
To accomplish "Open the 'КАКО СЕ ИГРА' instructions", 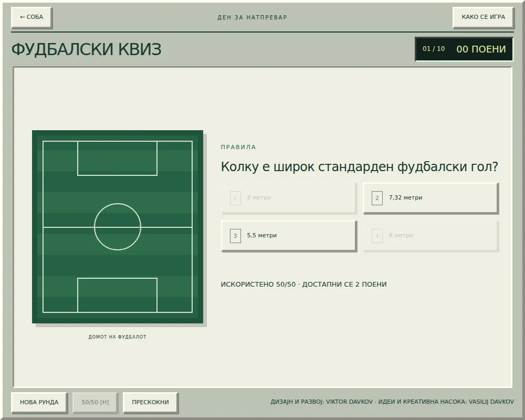I will click(483, 17).
